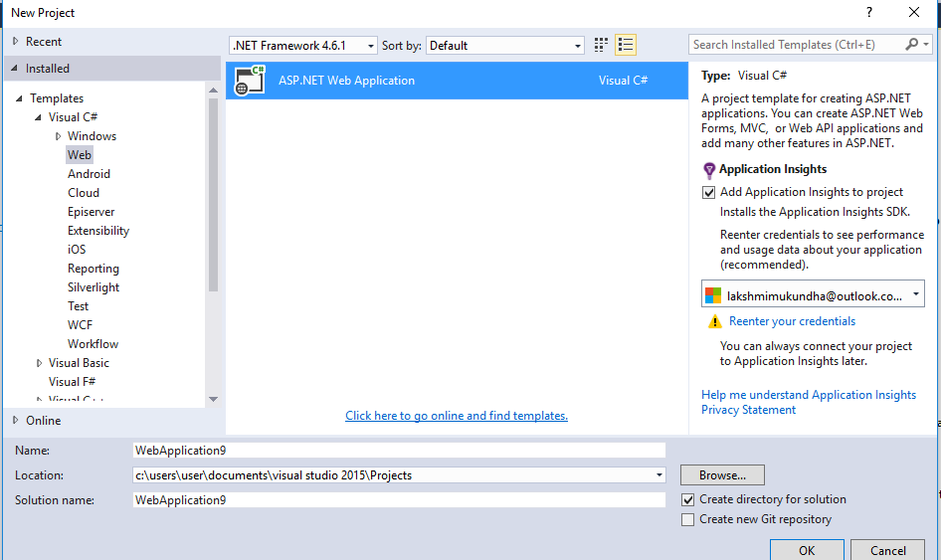Open the Sort by Default dropdown

(505, 46)
